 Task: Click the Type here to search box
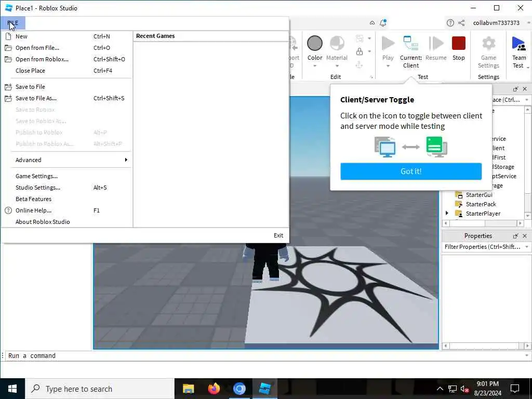[x=100, y=389]
